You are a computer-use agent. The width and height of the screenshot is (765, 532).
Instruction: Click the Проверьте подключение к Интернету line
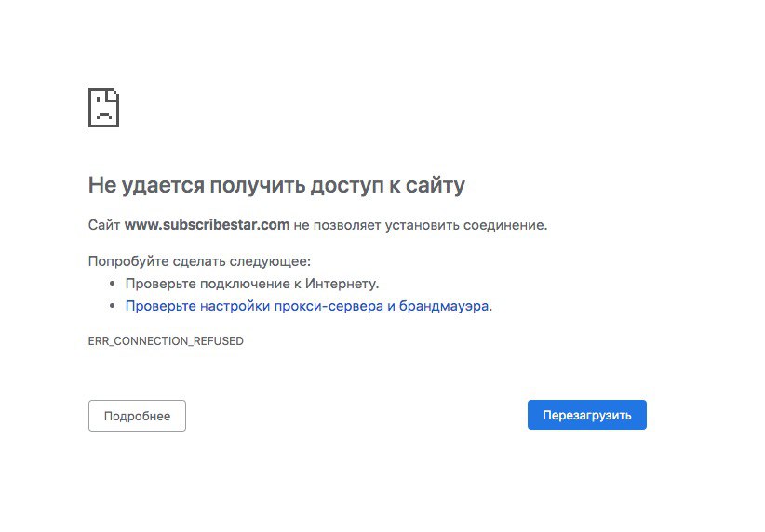(x=252, y=284)
